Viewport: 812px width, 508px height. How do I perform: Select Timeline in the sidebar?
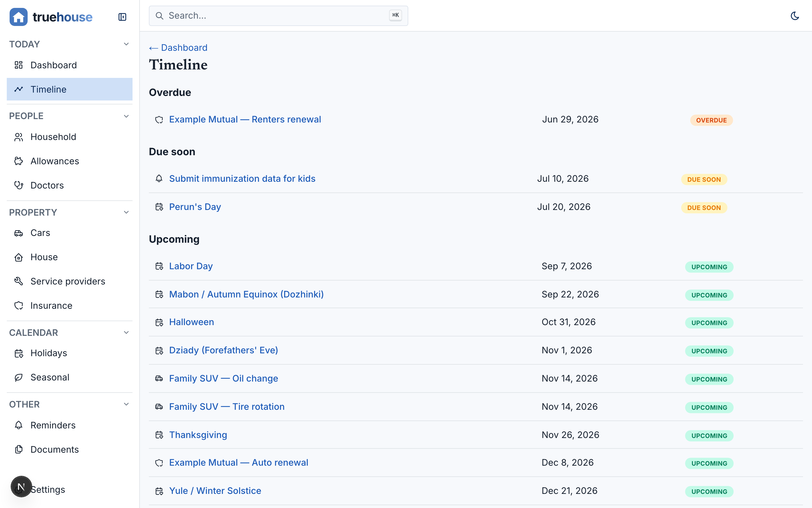click(x=69, y=89)
